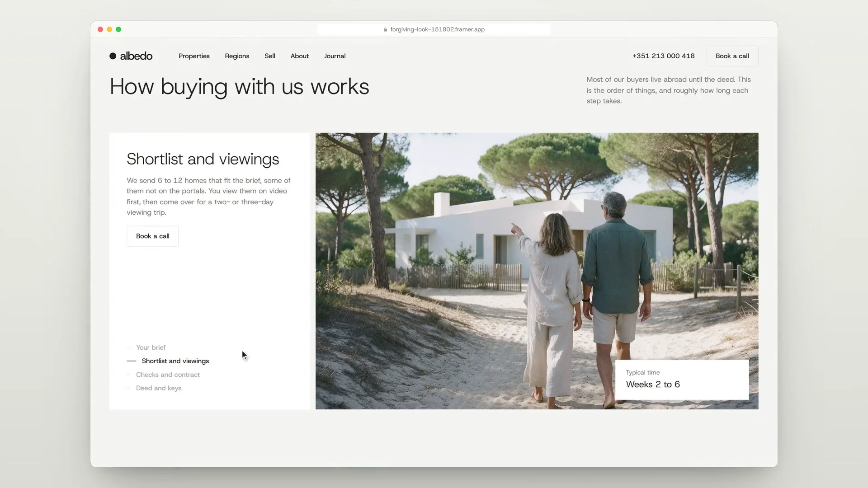Close the browser window with red button
Image resolution: width=868 pixels, height=488 pixels.
tap(100, 29)
